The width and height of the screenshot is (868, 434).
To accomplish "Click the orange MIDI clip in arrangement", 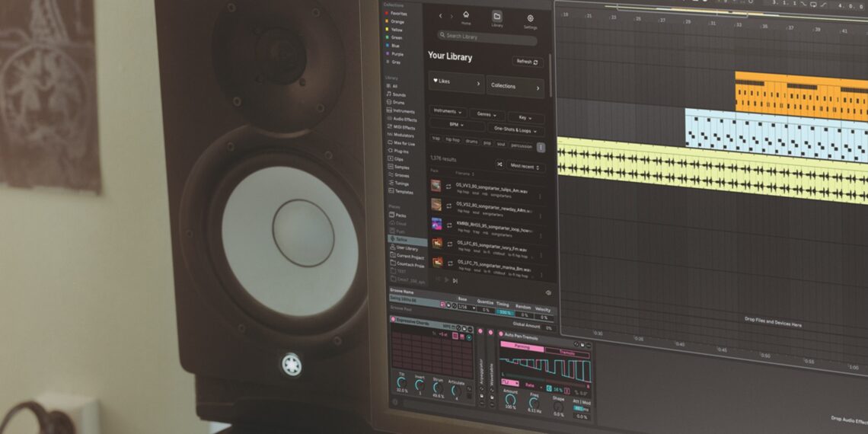I will pos(802,96).
